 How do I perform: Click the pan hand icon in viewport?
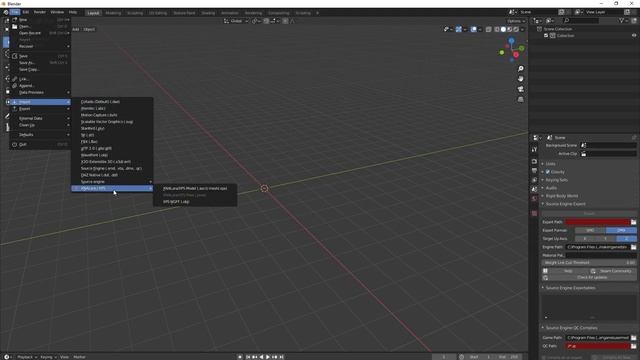pos(520,79)
